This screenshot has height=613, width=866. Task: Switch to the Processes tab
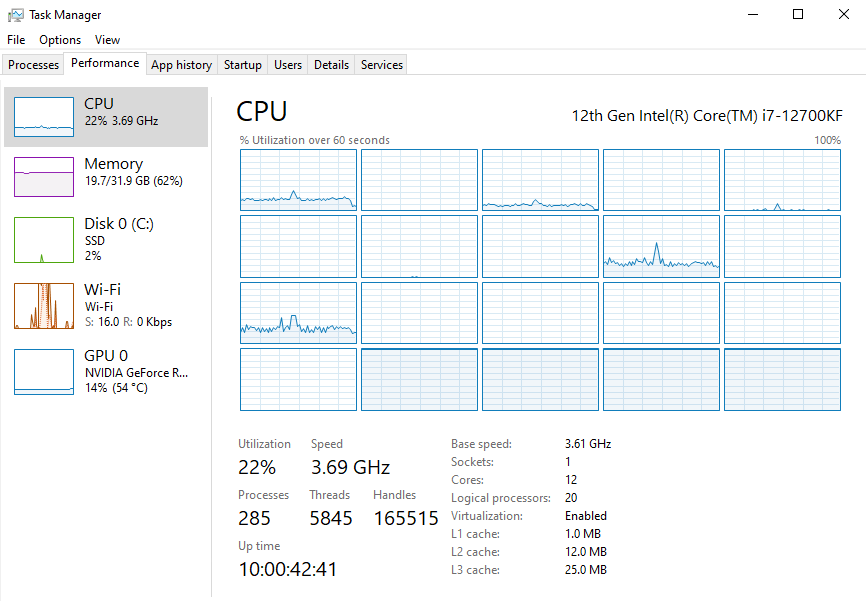click(x=34, y=65)
